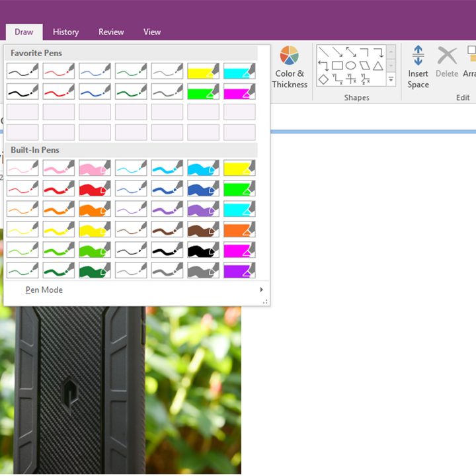
Task: Open the Review tab
Action: (111, 32)
